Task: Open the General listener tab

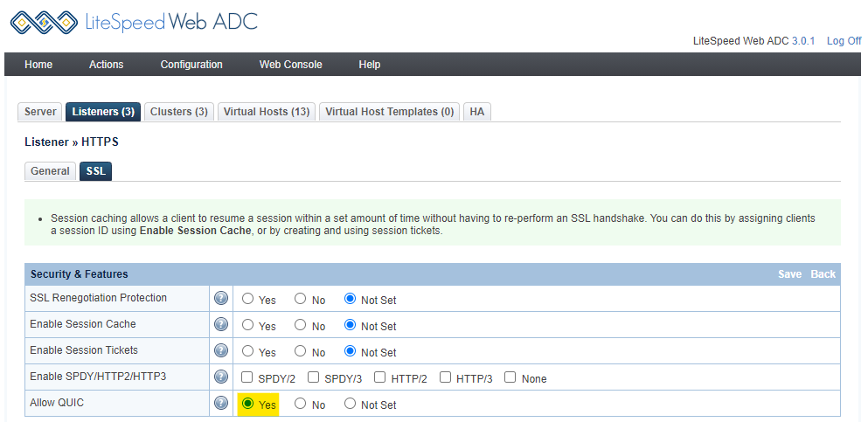Action: (x=50, y=171)
